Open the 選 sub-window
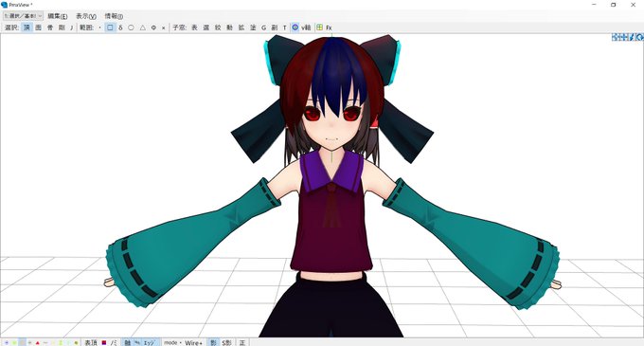The width and height of the screenshot is (644, 346). click(x=206, y=27)
